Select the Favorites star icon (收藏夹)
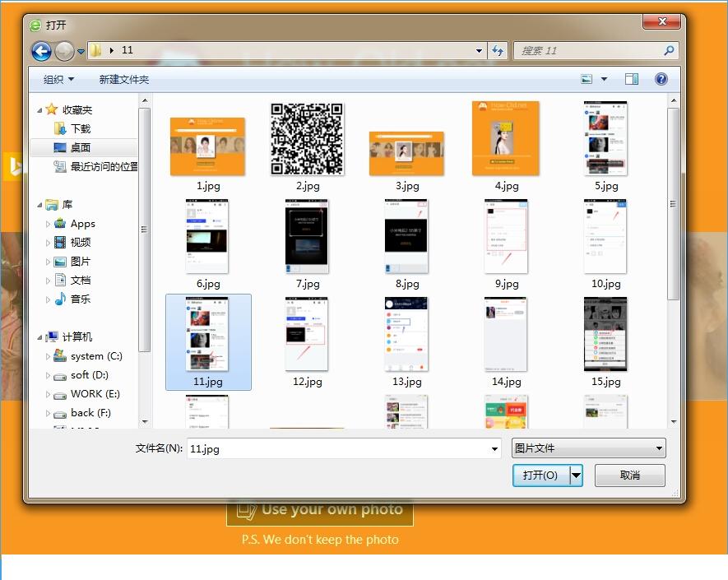This screenshot has height=580, width=728. tap(52, 109)
